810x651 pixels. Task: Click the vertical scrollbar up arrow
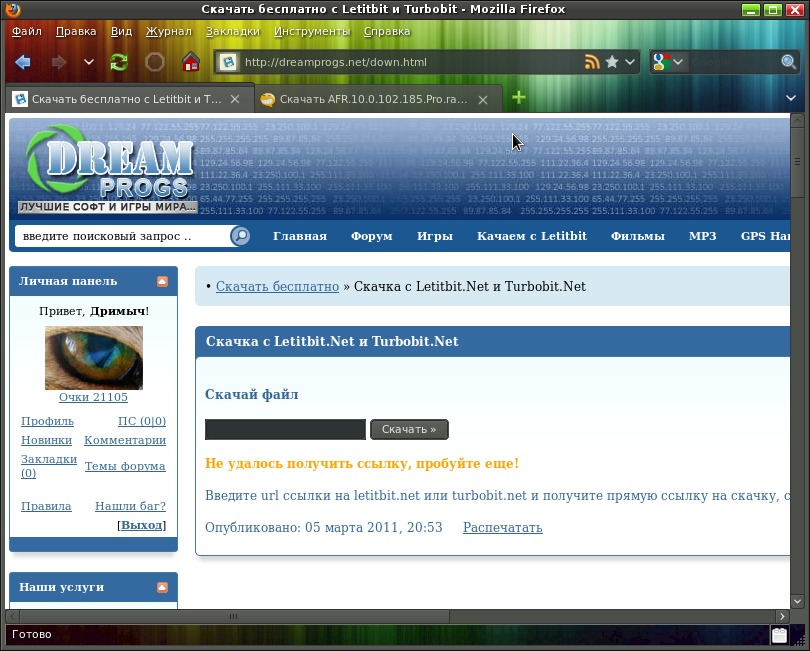797,121
